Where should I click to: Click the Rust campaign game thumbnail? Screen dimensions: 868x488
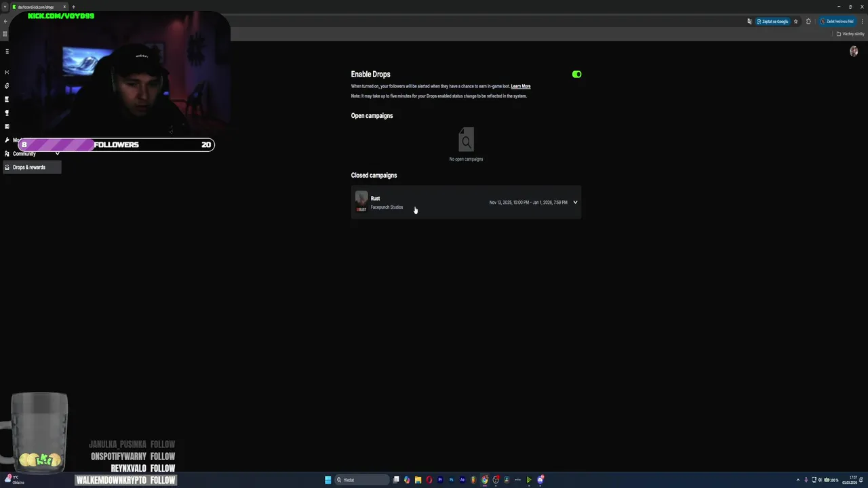(x=361, y=202)
